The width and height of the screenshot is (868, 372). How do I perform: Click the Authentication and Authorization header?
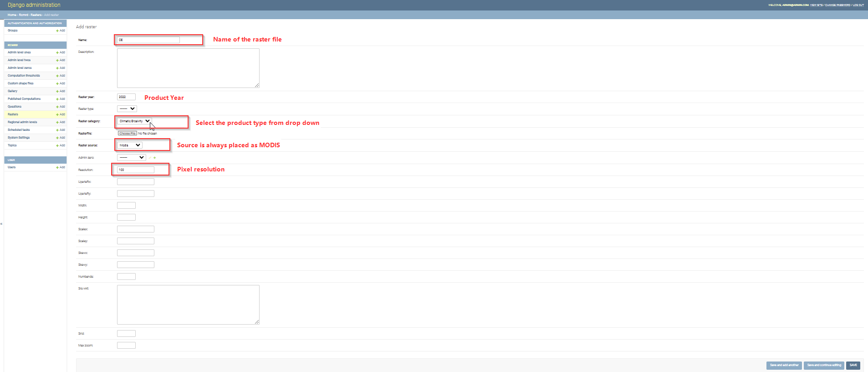(x=35, y=23)
